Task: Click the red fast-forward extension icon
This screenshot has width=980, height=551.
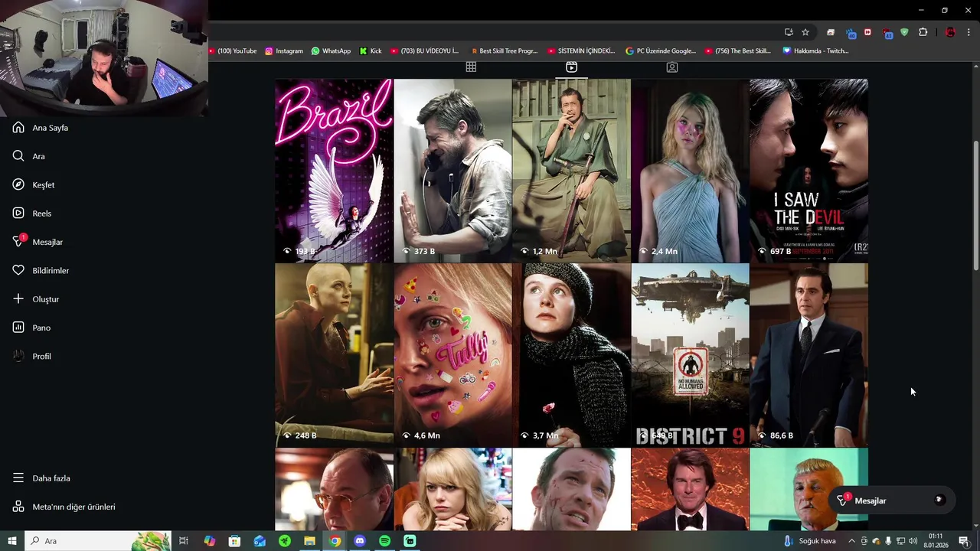Action: coord(867,32)
